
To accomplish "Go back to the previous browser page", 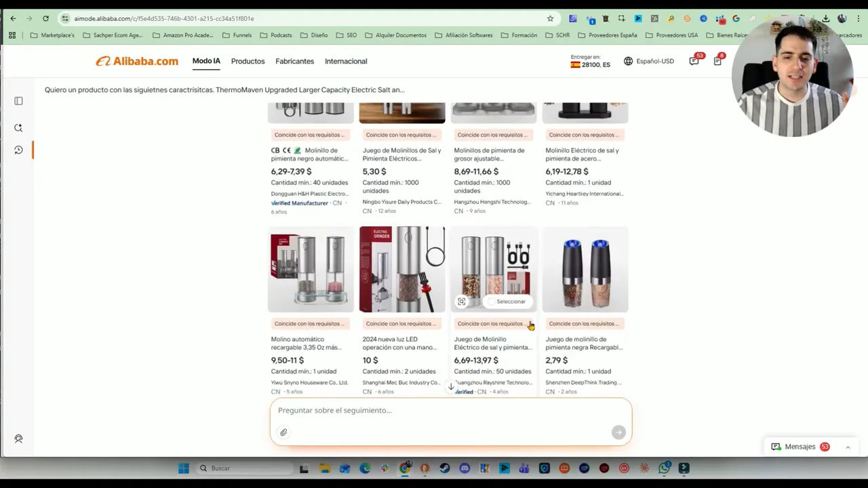I will (x=13, y=18).
